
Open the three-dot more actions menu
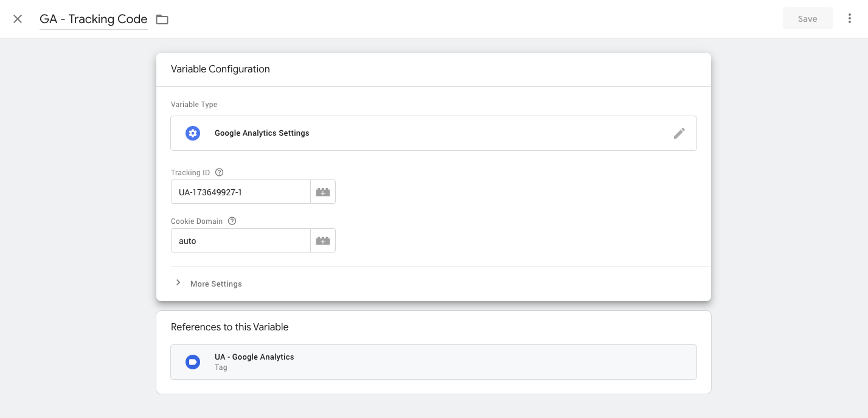point(850,19)
